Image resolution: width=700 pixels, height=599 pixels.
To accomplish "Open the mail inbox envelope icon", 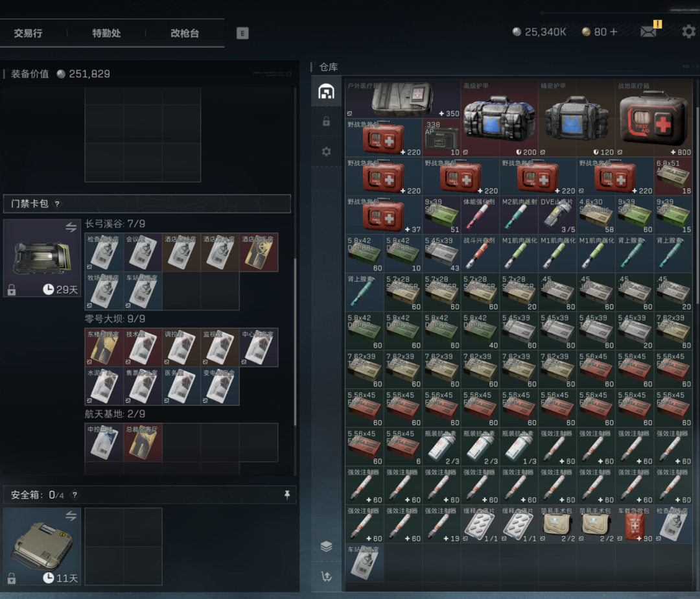I will tap(647, 32).
